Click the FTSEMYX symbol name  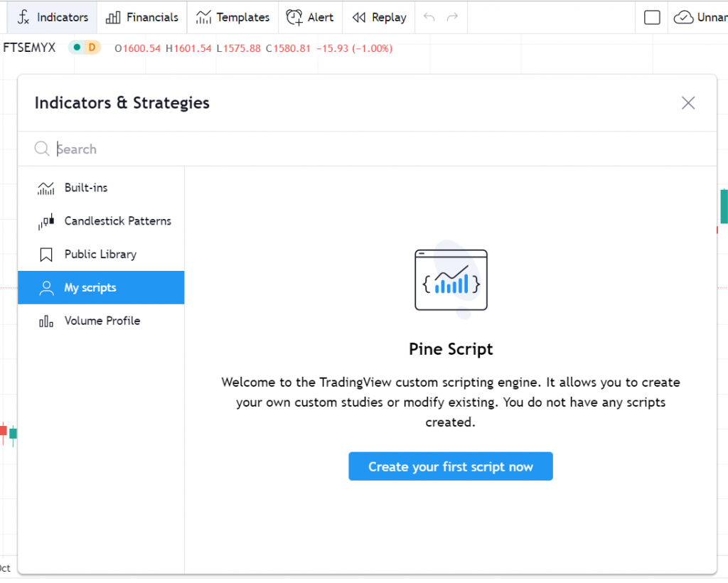pyautogui.click(x=29, y=48)
